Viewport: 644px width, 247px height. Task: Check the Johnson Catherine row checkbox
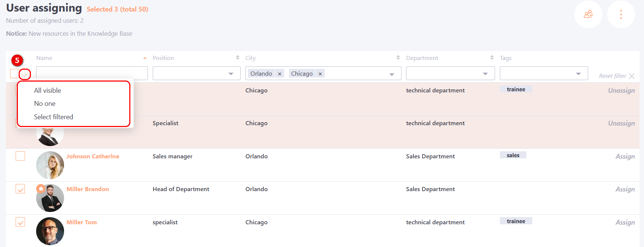(20, 156)
